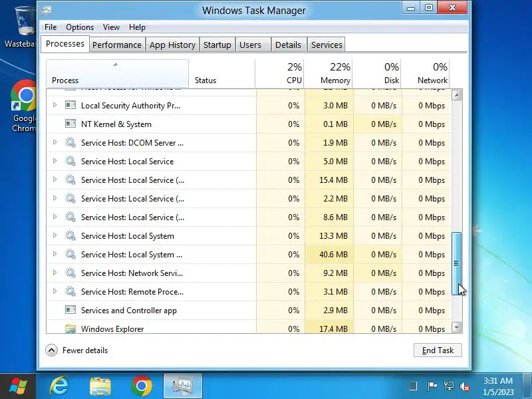Expand Service Host: Local Service (15.4 MB)
Image resolution: width=532 pixels, height=399 pixels.
click(x=55, y=180)
